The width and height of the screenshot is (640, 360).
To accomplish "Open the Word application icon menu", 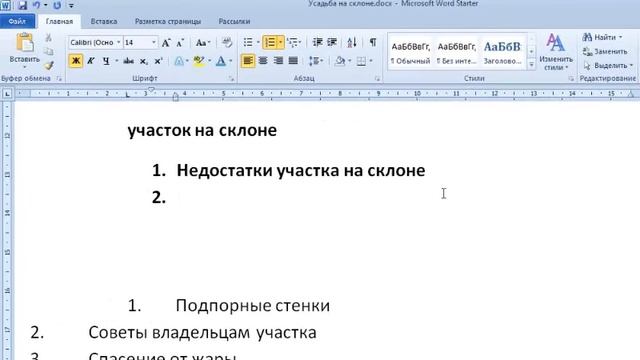I will click(6, 5).
